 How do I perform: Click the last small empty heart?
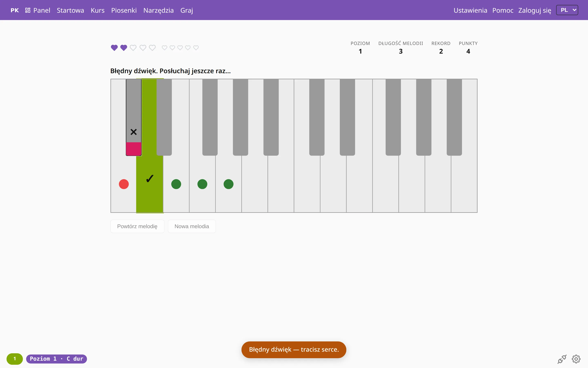[196, 48]
